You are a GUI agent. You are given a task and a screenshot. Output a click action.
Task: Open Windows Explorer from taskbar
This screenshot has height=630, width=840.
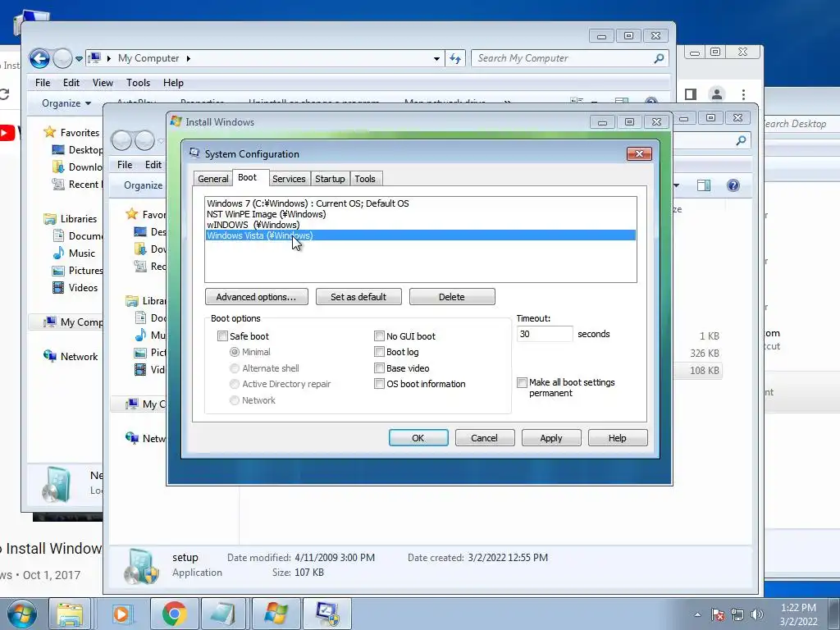pos(71,614)
